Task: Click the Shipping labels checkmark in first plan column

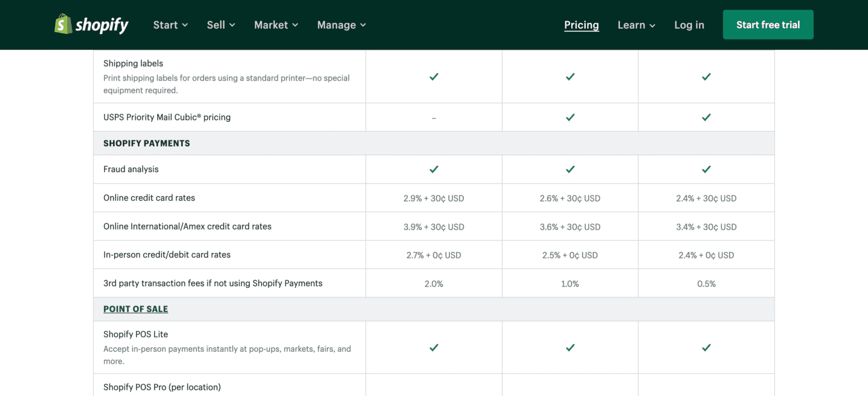Action: click(x=433, y=76)
